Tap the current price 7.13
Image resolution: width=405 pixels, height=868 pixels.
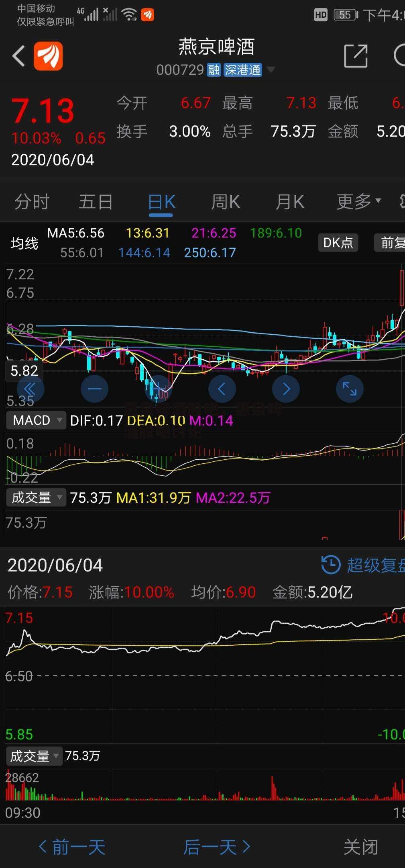[43, 111]
